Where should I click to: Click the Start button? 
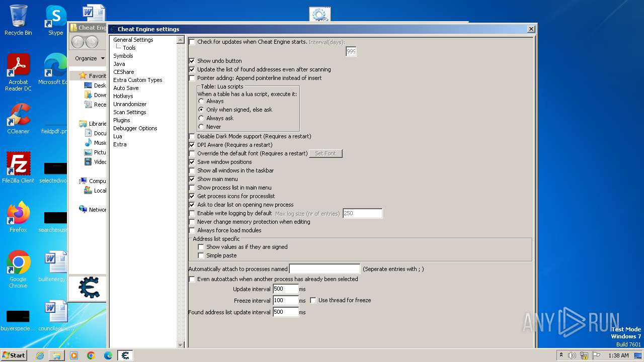pyautogui.click(x=14, y=355)
